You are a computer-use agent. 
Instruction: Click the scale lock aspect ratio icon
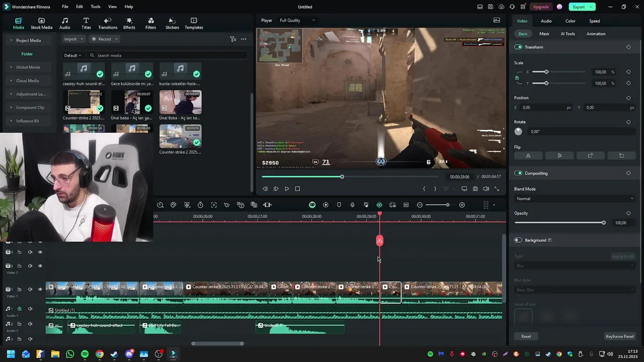pos(517,77)
